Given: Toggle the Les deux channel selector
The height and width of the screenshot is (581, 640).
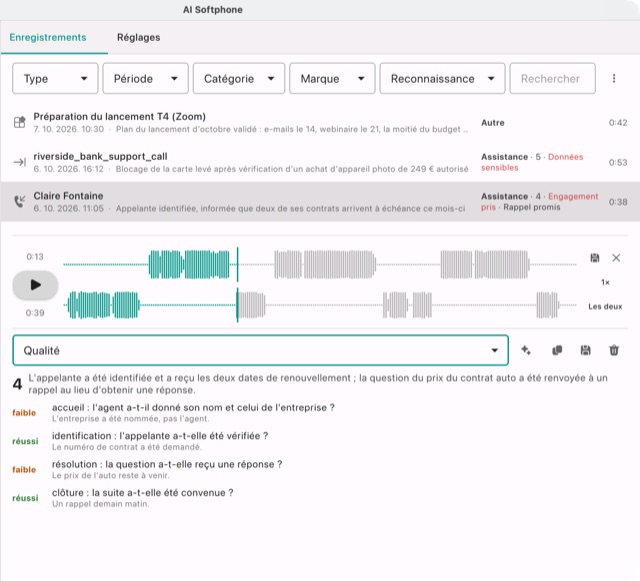Looking at the screenshot, I should pyautogui.click(x=605, y=306).
